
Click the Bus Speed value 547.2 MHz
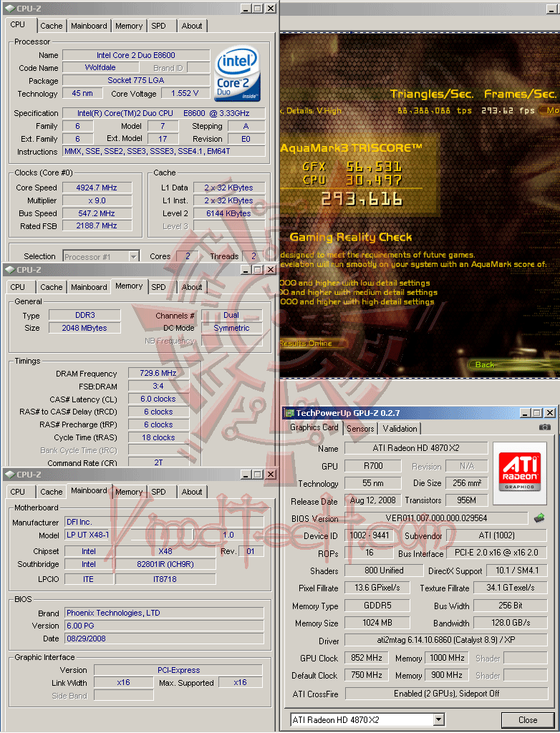[97, 213]
